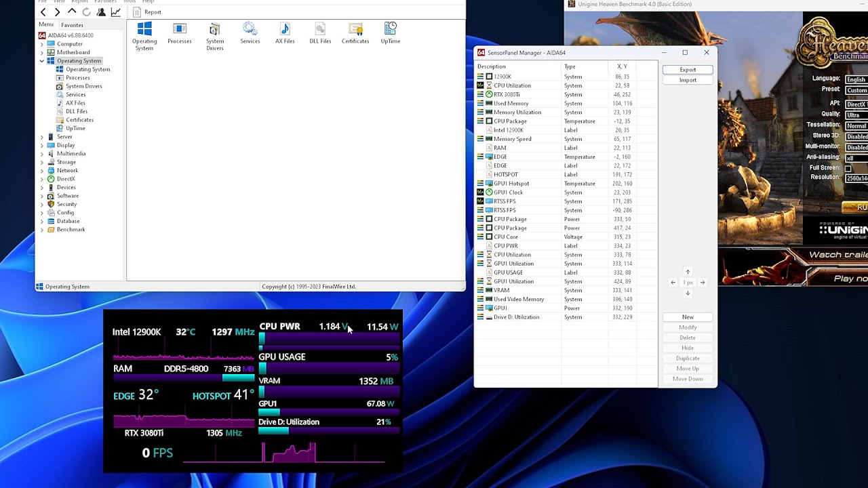Open the AX Files icon in content pane
The image size is (868, 488).
pyautogui.click(x=285, y=33)
